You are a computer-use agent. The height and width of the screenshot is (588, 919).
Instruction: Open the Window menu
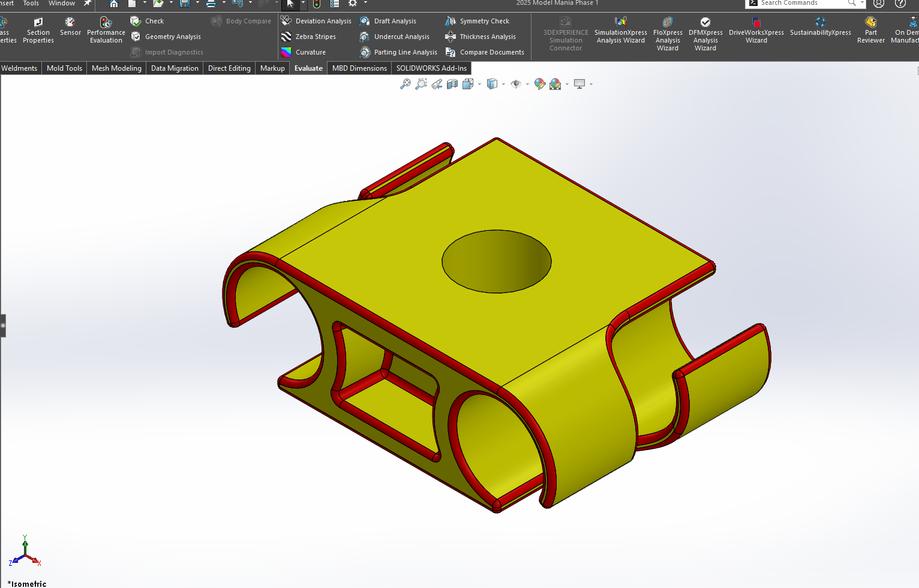(62, 3)
